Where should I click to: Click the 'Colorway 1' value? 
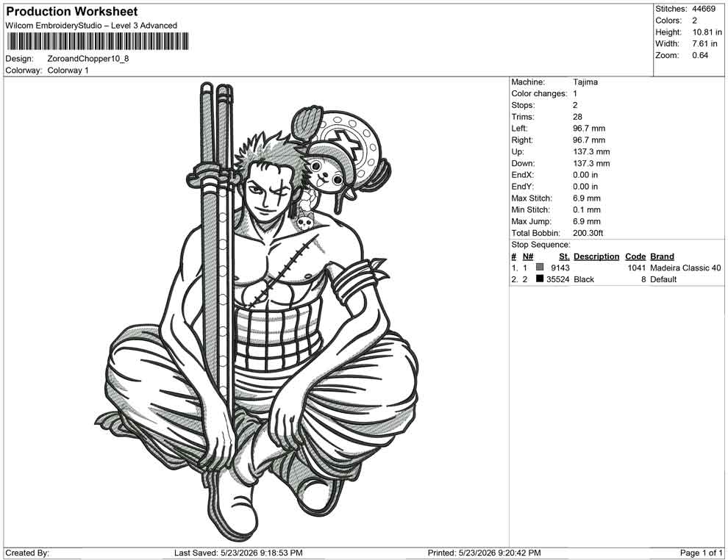click(68, 71)
